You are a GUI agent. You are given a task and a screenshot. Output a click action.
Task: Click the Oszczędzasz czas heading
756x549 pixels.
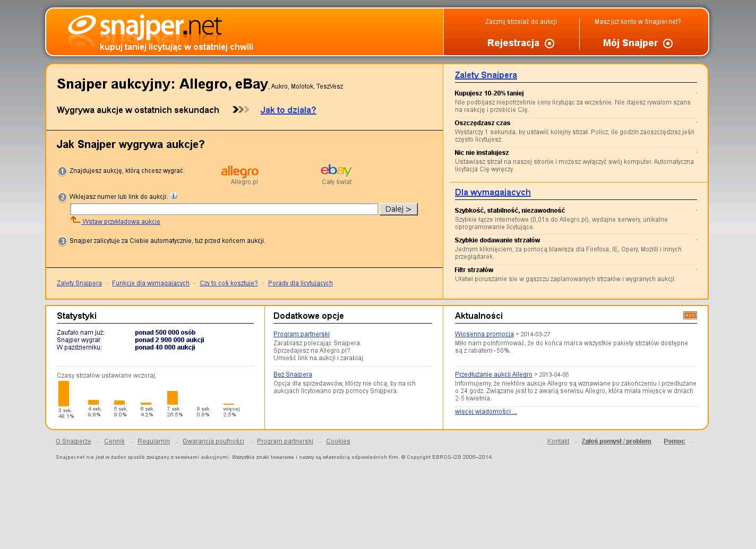tap(483, 123)
